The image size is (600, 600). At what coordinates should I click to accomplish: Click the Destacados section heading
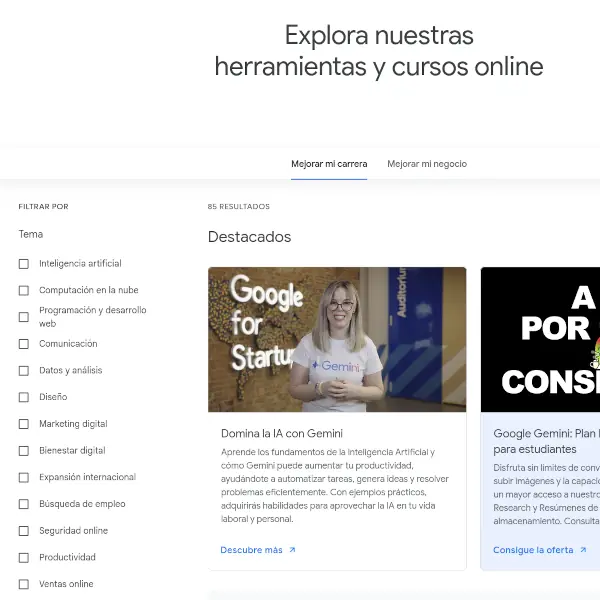pos(249,237)
